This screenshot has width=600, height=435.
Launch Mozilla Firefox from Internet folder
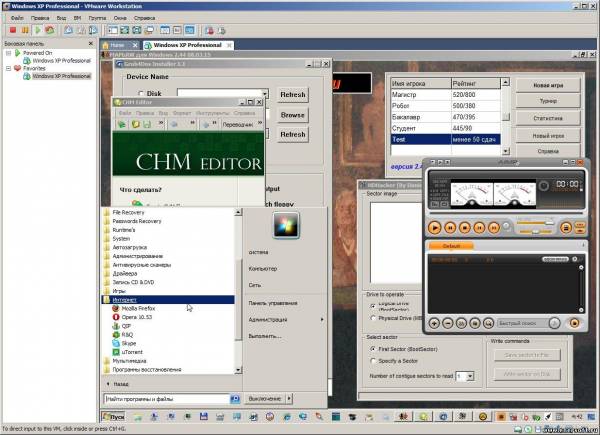138,308
